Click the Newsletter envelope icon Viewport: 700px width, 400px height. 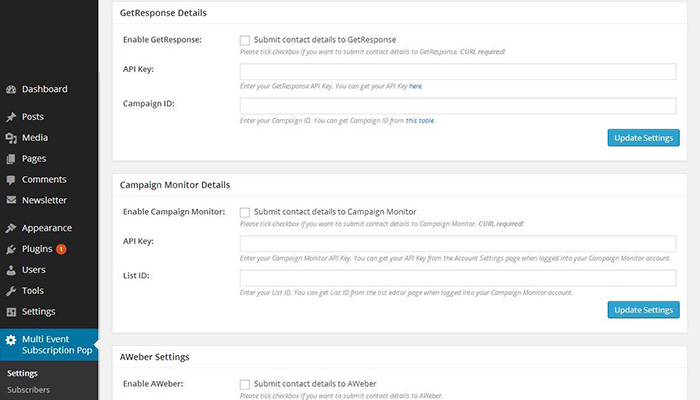pyautogui.click(x=11, y=200)
